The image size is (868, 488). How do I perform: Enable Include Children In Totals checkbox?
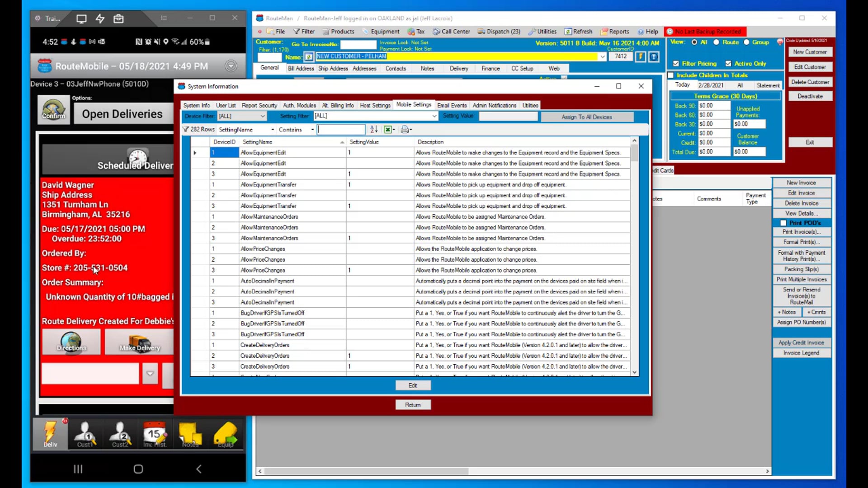(x=671, y=75)
